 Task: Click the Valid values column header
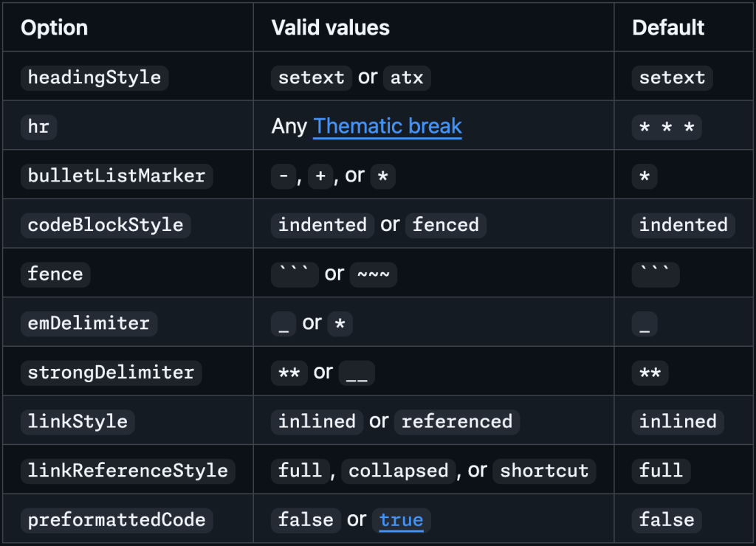[x=330, y=28]
